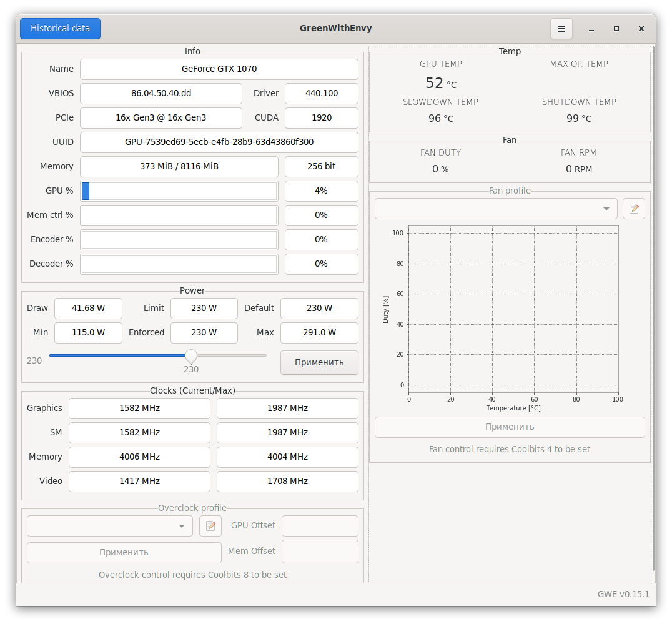This screenshot has height=624, width=672.
Task: Click the GPU usage 4% value
Action: pos(322,191)
